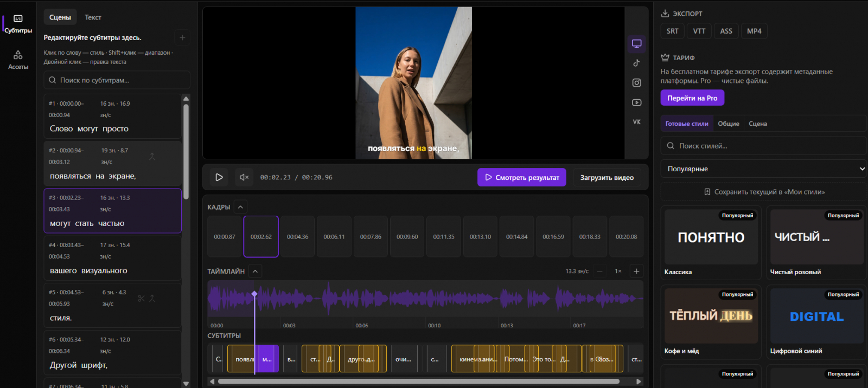The width and height of the screenshot is (868, 388).
Task: Open the Сцена tab
Action: tap(758, 124)
